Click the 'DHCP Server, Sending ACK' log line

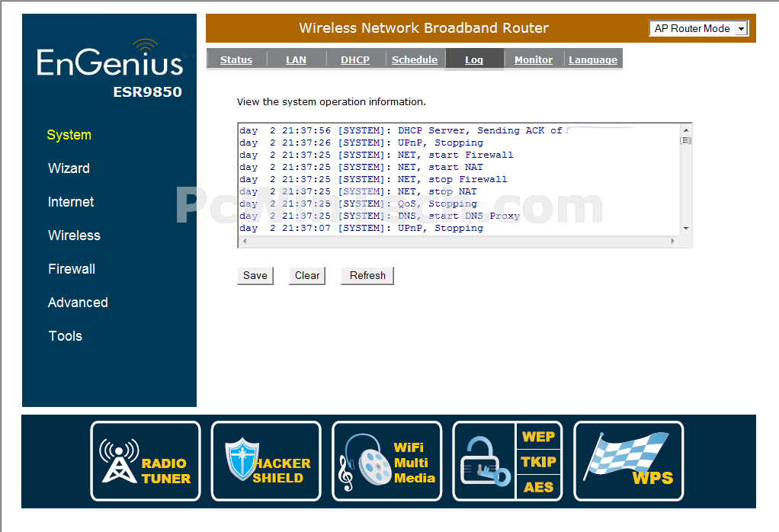coord(400,130)
